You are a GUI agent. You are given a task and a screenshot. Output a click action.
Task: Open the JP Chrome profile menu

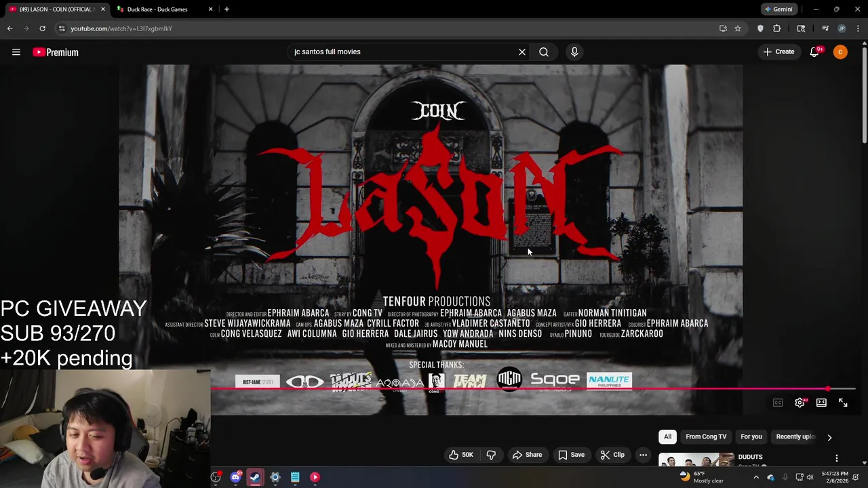842,28
